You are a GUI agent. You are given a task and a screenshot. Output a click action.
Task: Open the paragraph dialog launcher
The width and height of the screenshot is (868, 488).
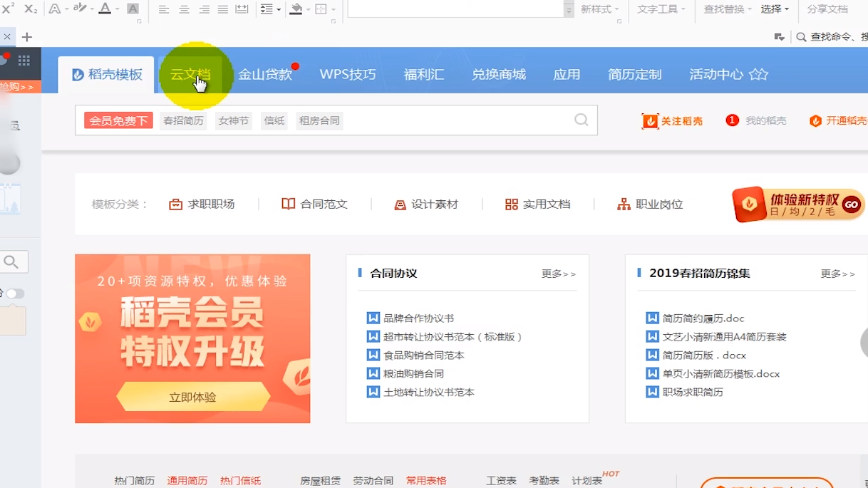[333, 21]
